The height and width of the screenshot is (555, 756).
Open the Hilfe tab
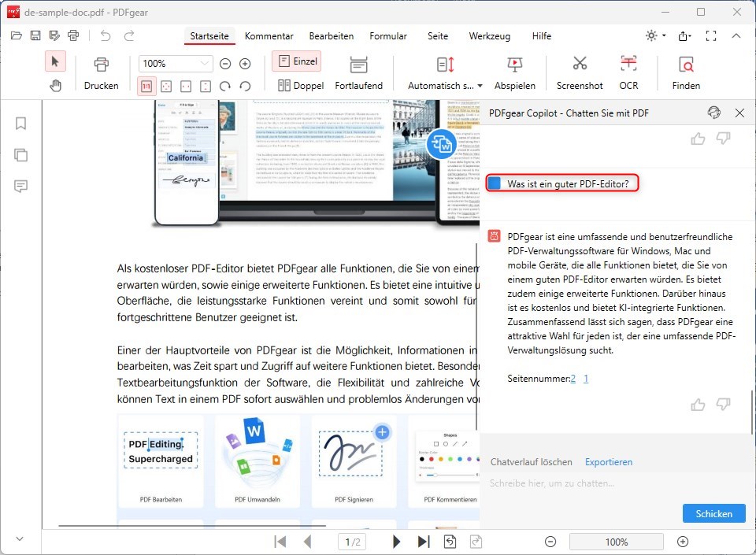[542, 36]
